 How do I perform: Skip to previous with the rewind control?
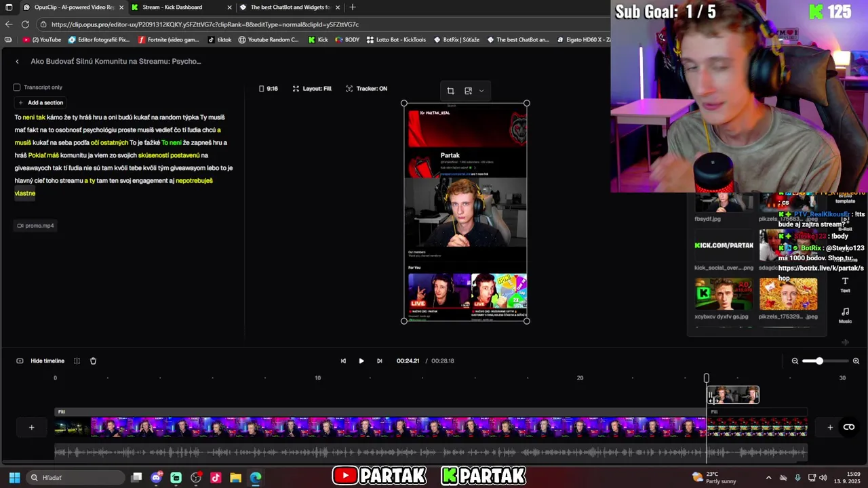tap(343, 361)
